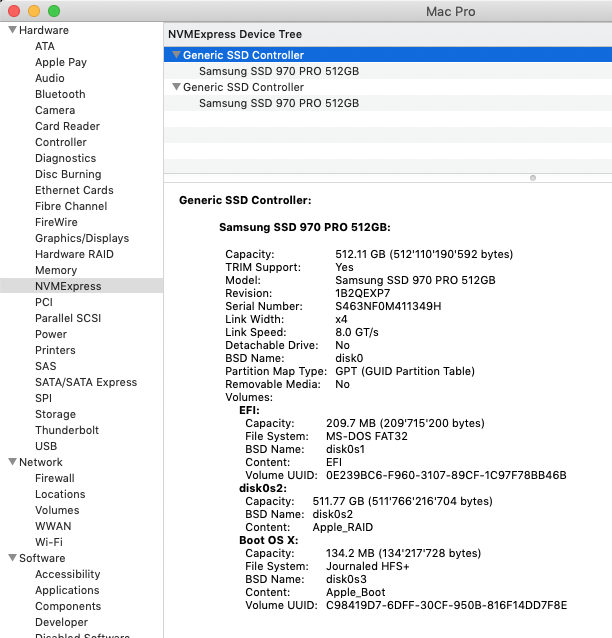Click the green zoom window button
612x638 pixels.
point(54,11)
